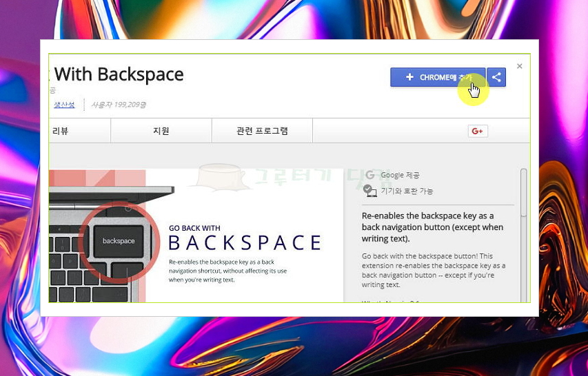Switch to the 관련 프로그램 tab
This screenshot has height=376, width=588.
tap(262, 131)
